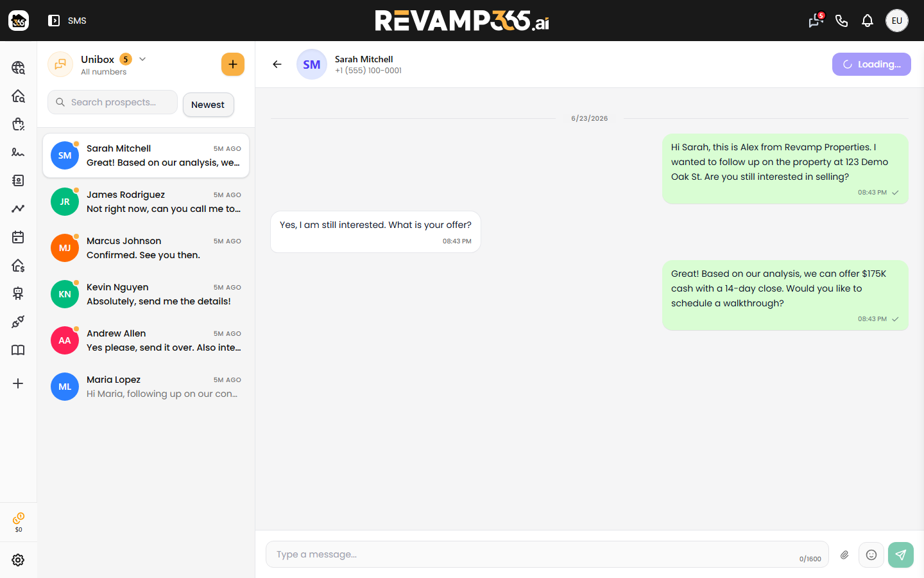This screenshot has height=578, width=924.
Task: Click the REVAMP365.ai logo in header
Action: coord(462,21)
